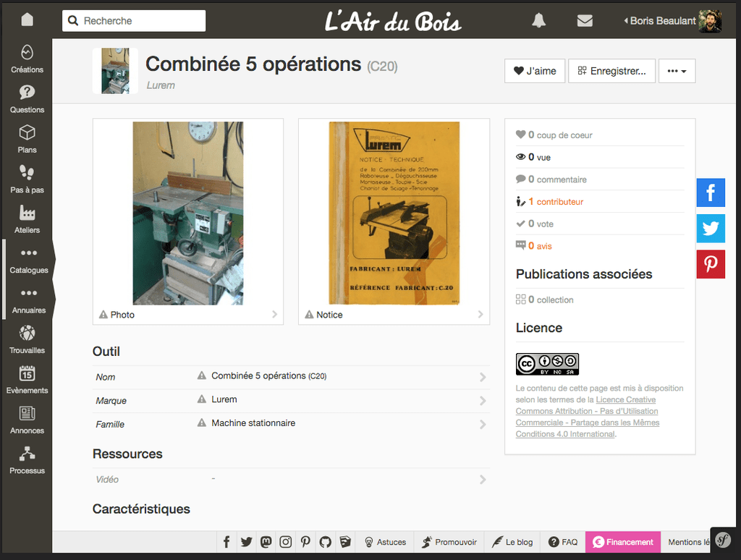Focus the Recherche search field
Viewport: 741px width, 560px height.
(134, 21)
